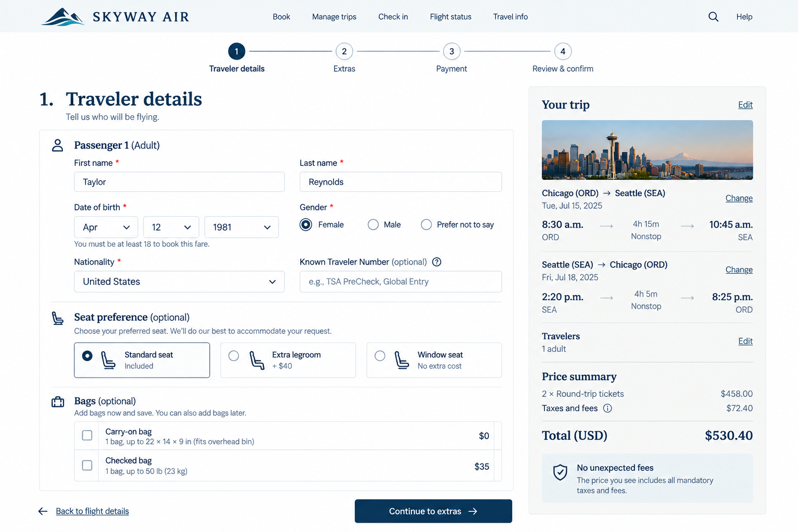The height and width of the screenshot is (532, 798).
Task: Open Flight status menu item
Action: click(450, 17)
